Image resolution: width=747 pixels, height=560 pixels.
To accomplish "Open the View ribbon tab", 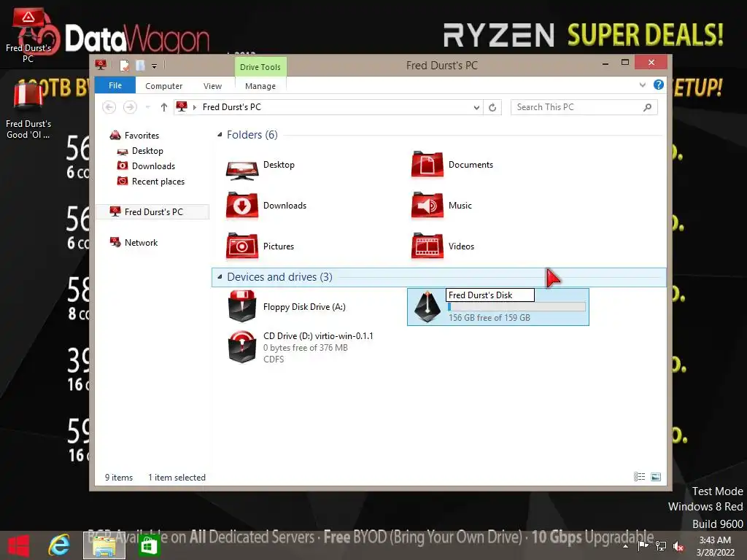I will coord(212,86).
